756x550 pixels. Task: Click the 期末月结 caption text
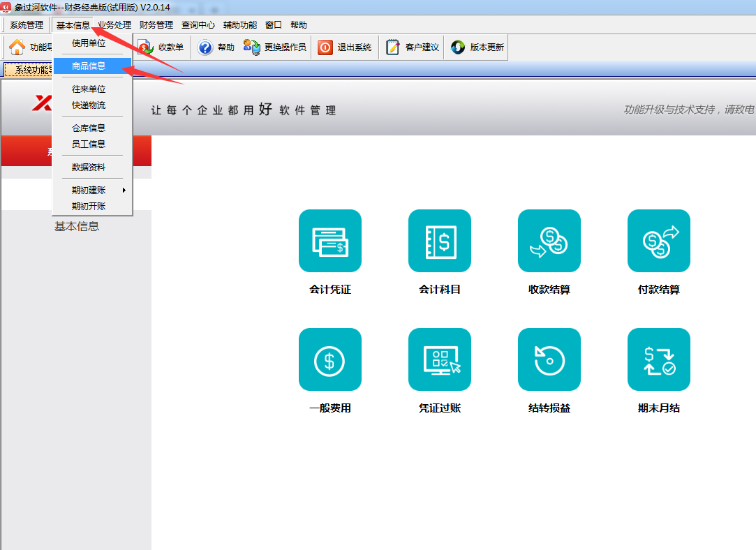point(658,408)
